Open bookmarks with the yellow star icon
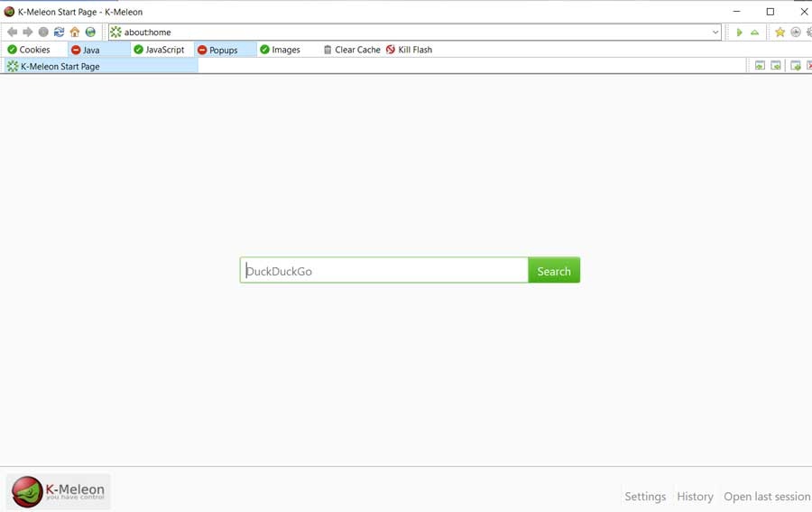 [780, 33]
